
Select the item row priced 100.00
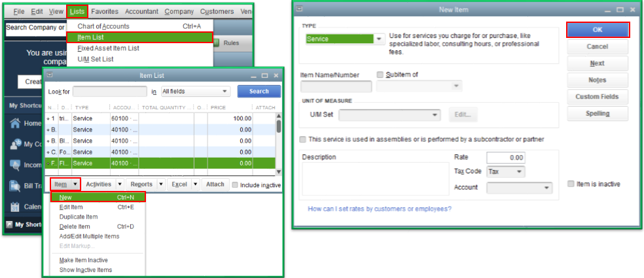pos(160,118)
